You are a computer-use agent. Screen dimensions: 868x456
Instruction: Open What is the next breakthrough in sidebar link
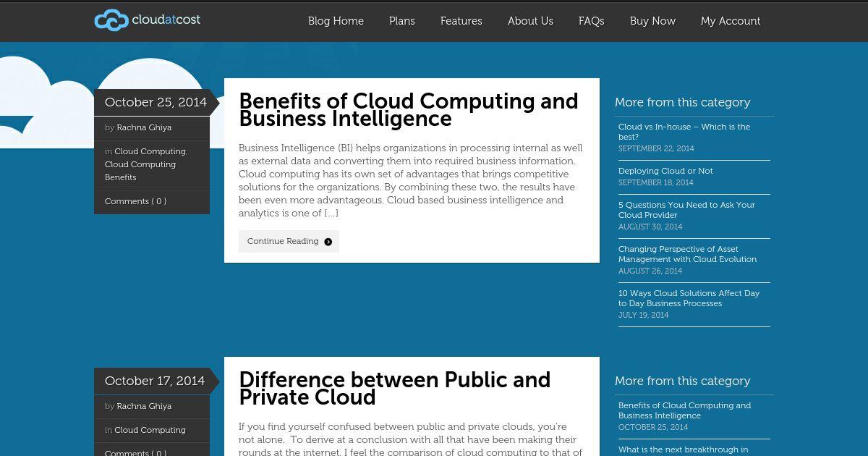pyautogui.click(x=684, y=449)
